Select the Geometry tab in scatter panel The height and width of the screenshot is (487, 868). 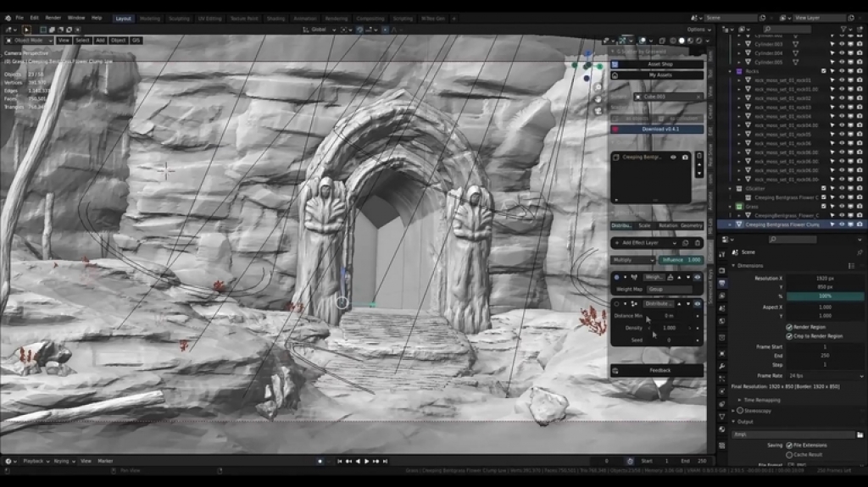(x=692, y=226)
